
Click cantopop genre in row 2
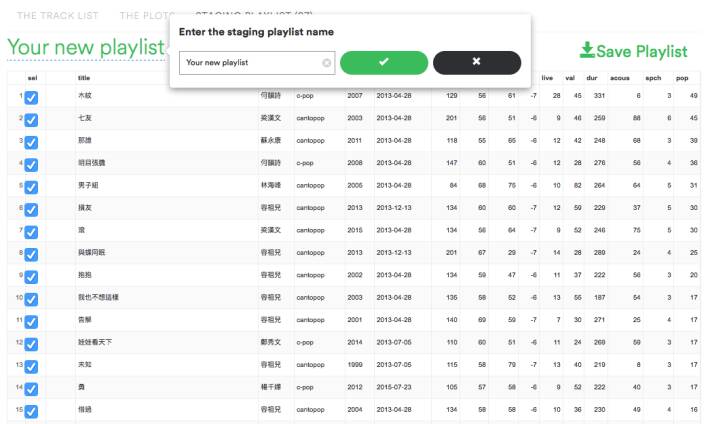pos(310,118)
